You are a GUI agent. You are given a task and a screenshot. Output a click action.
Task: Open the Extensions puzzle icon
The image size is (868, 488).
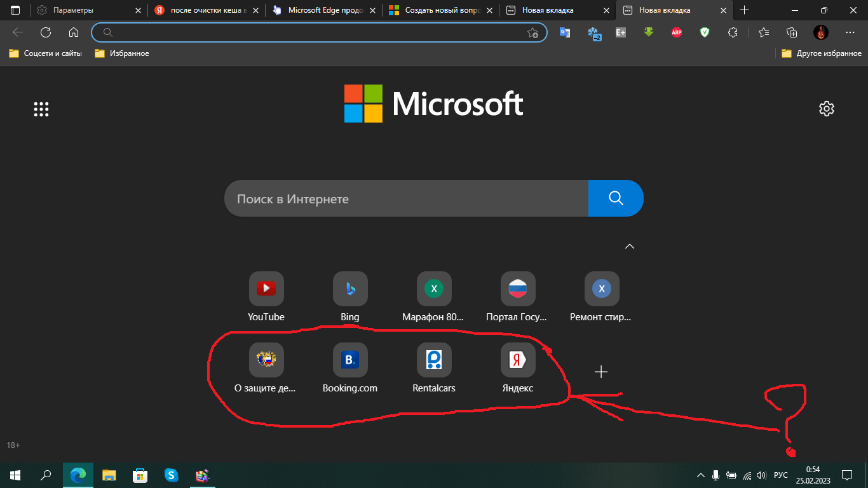tap(733, 32)
